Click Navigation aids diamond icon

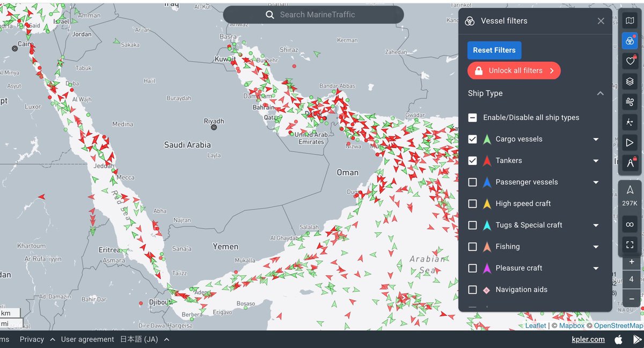point(487,290)
